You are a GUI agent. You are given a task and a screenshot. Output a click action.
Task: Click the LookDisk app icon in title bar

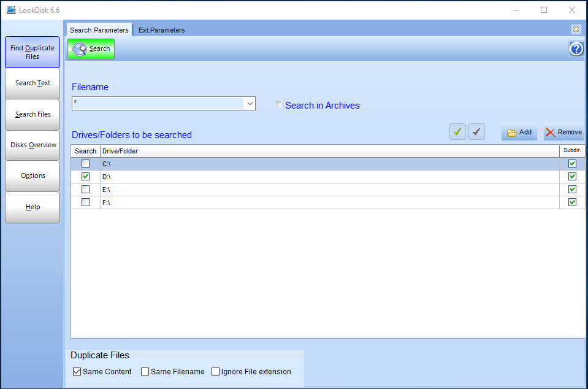[10, 10]
